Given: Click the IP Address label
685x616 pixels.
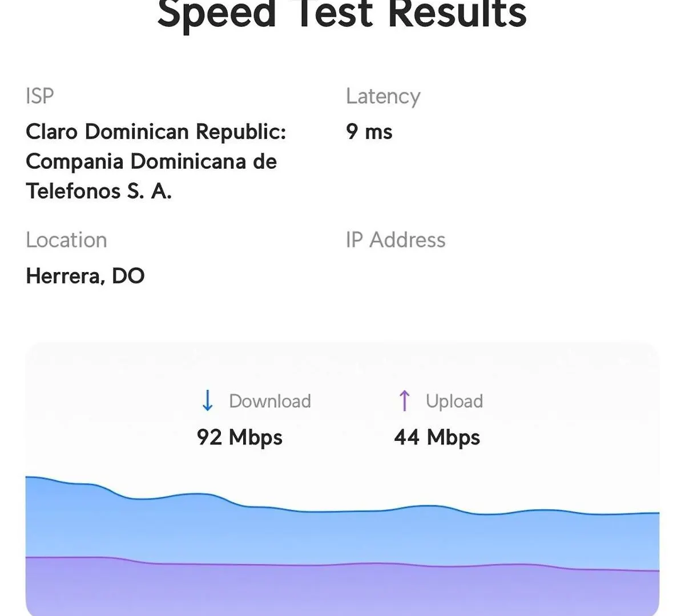Looking at the screenshot, I should point(396,240).
